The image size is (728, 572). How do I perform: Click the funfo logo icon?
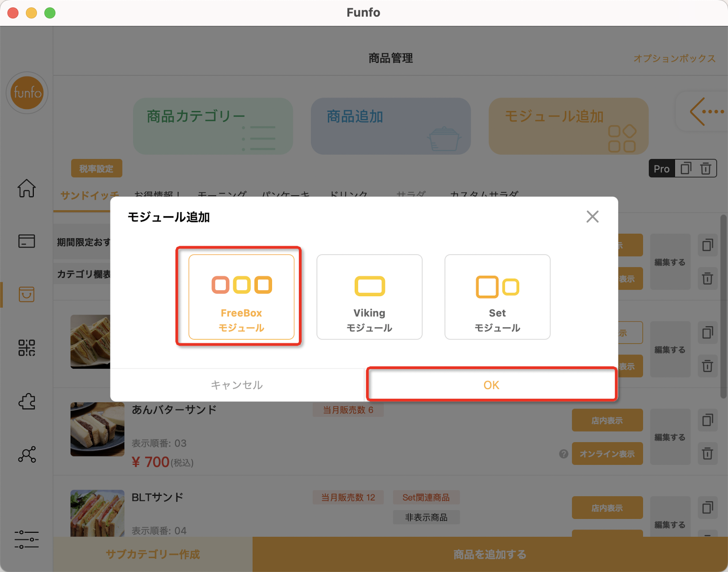(27, 93)
